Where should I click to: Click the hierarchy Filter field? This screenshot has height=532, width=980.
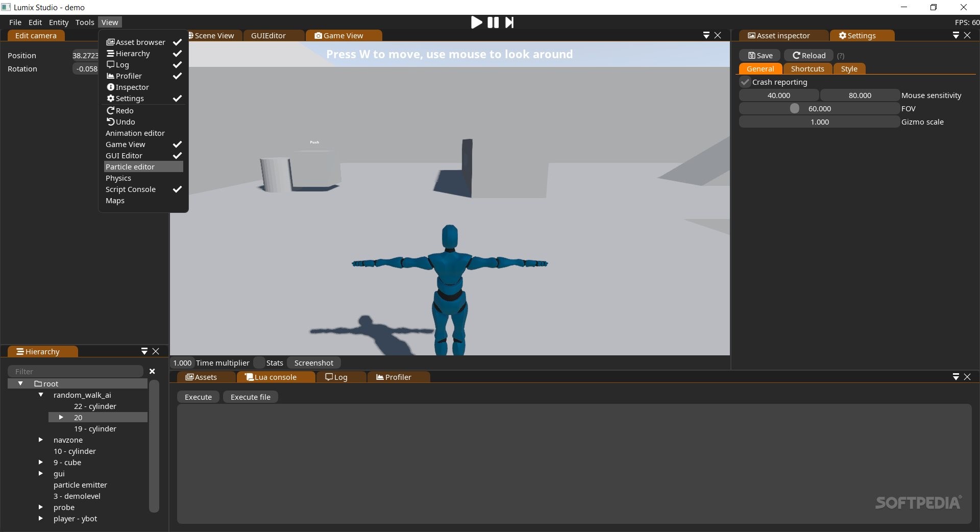point(76,371)
